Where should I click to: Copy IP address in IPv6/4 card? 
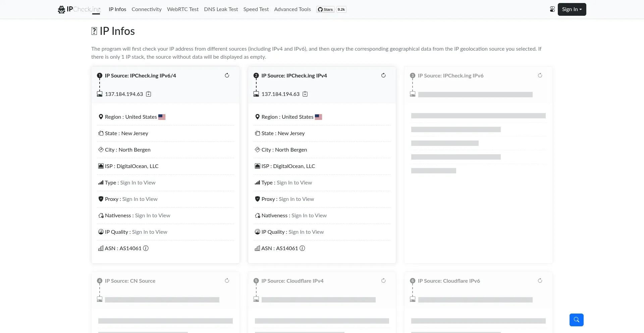click(x=149, y=94)
